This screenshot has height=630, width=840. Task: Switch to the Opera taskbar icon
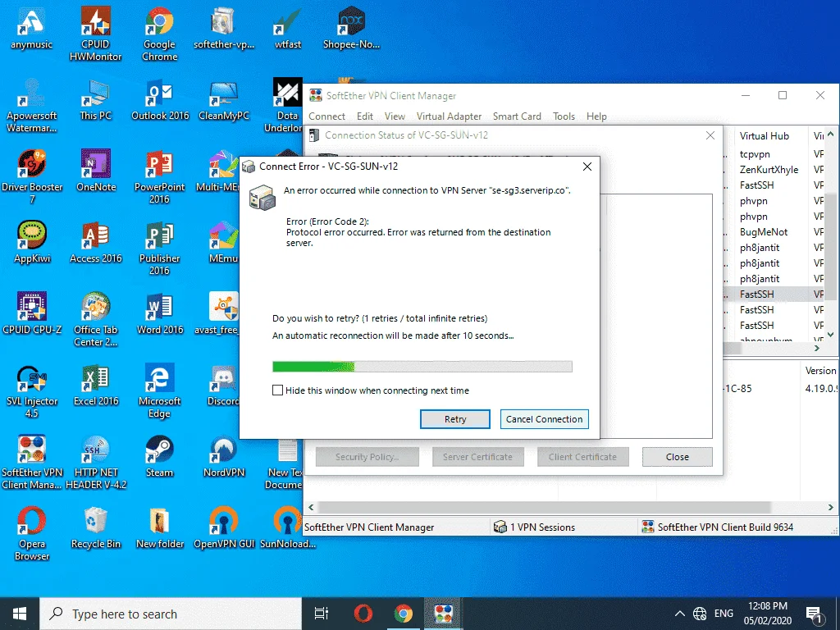363,614
